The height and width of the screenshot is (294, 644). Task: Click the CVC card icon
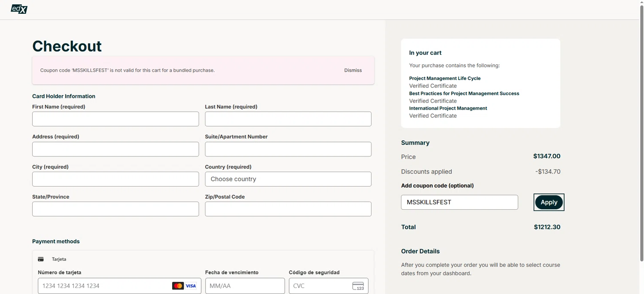(358, 286)
